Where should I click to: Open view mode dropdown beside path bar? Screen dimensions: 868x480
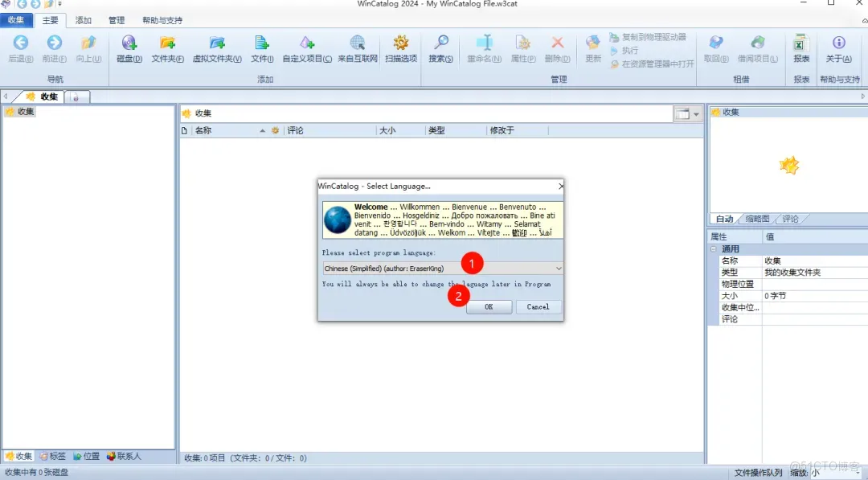coord(688,114)
